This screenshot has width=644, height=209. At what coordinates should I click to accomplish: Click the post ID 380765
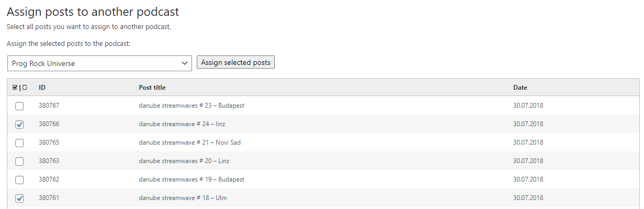(x=49, y=142)
